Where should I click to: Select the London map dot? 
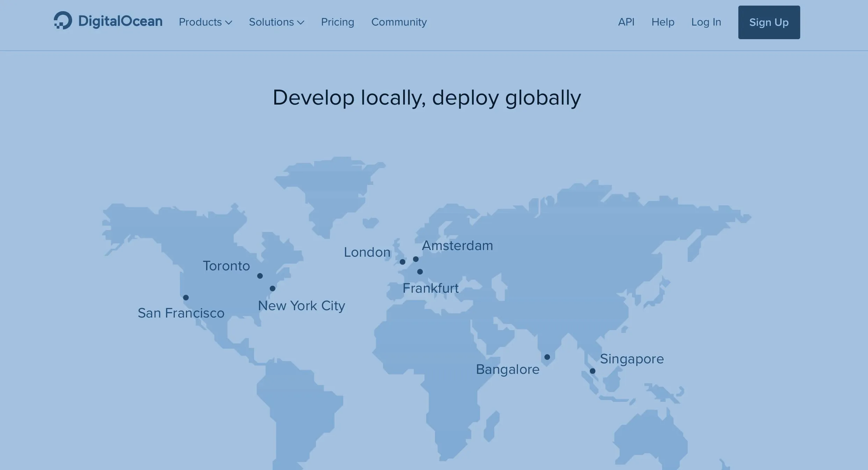pyautogui.click(x=403, y=262)
